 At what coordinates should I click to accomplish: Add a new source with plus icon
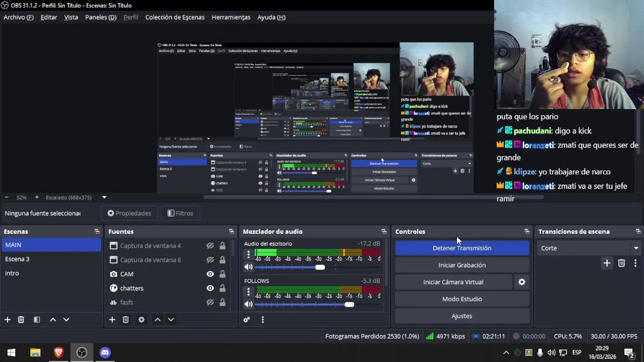pyautogui.click(x=112, y=320)
